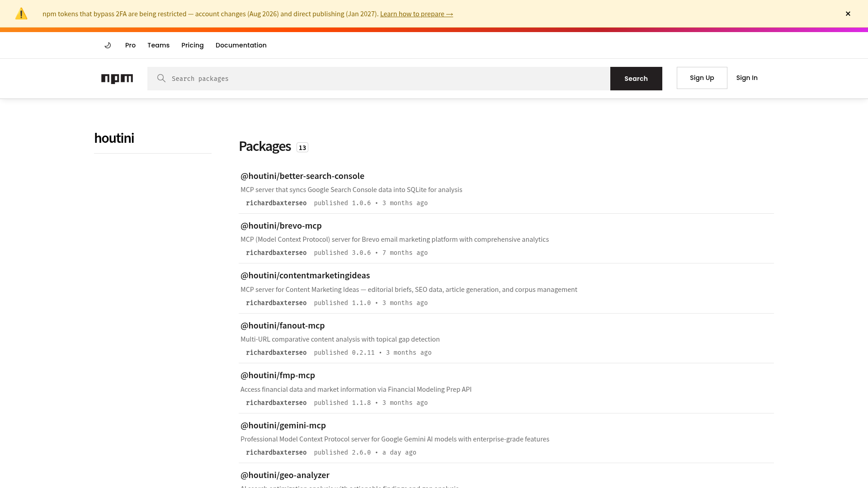Follow the Learn how to prepare link

(x=416, y=14)
